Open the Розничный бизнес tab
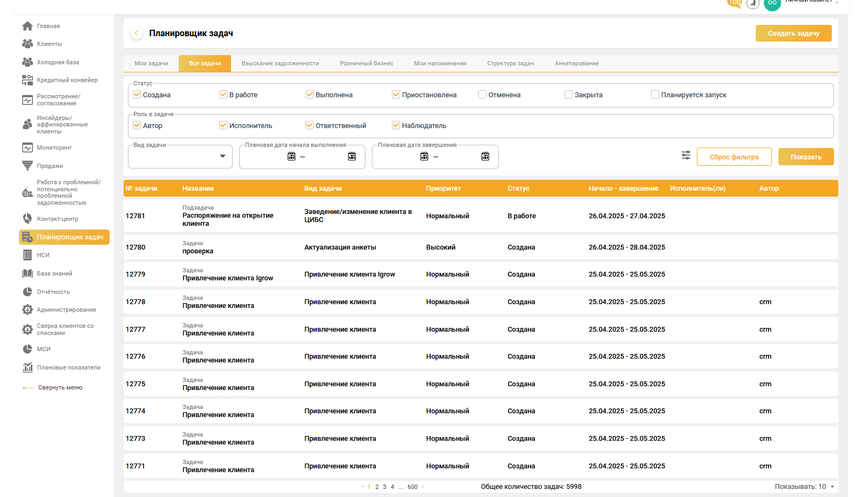868x497 pixels. pos(367,63)
